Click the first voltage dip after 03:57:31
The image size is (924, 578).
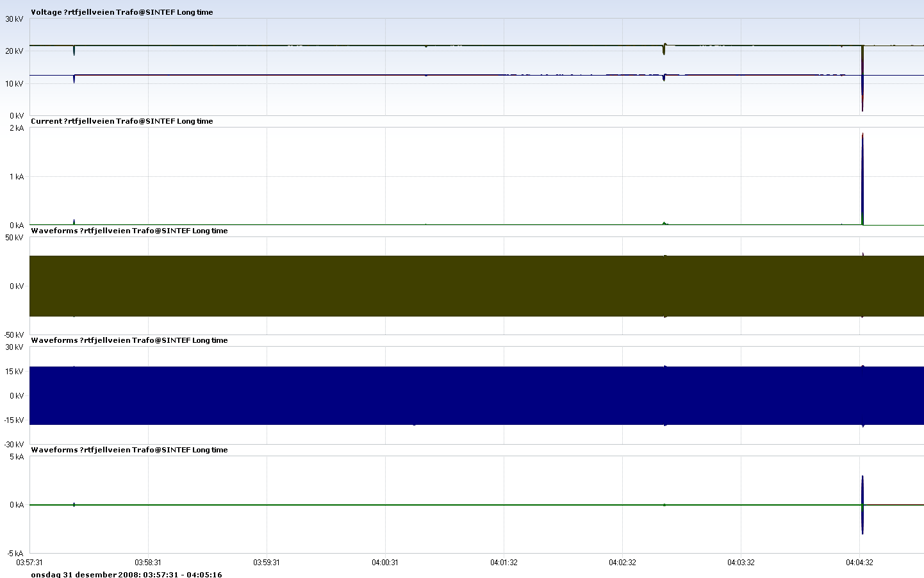pyautogui.click(x=74, y=51)
